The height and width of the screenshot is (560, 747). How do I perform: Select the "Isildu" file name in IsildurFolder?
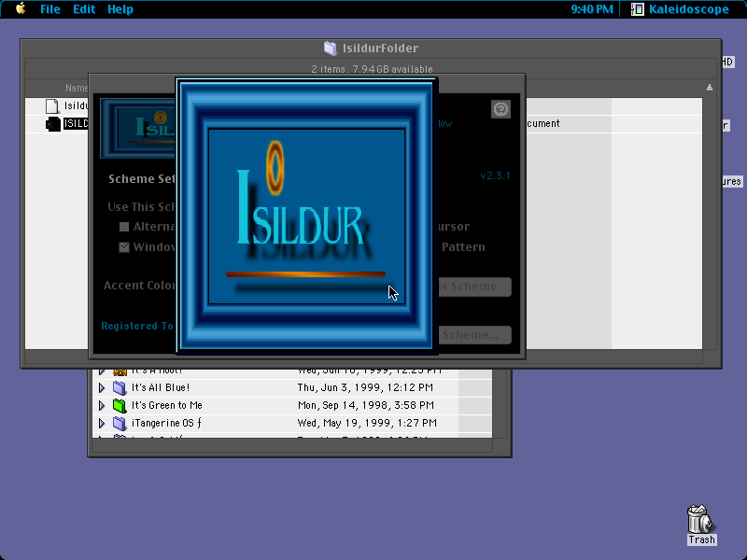point(77,105)
